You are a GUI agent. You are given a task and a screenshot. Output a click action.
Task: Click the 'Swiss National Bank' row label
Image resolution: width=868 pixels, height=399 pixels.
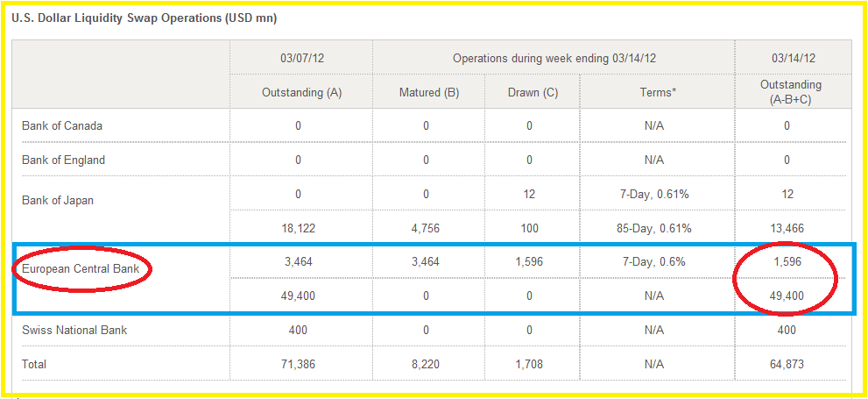point(74,331)
